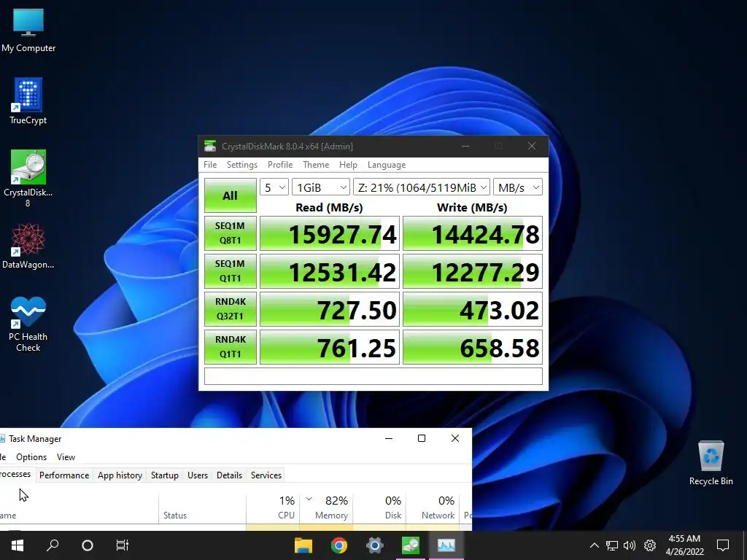Open File Explorer from taskbar
Viewport: 747px width, 560px height.
[303, 545]
